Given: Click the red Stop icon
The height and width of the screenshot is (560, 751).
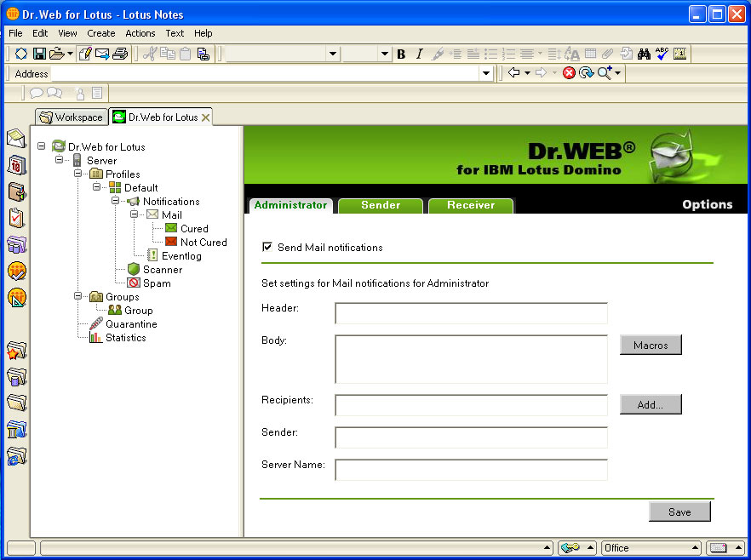Looking at the screenshot, I should pos(569,72).
